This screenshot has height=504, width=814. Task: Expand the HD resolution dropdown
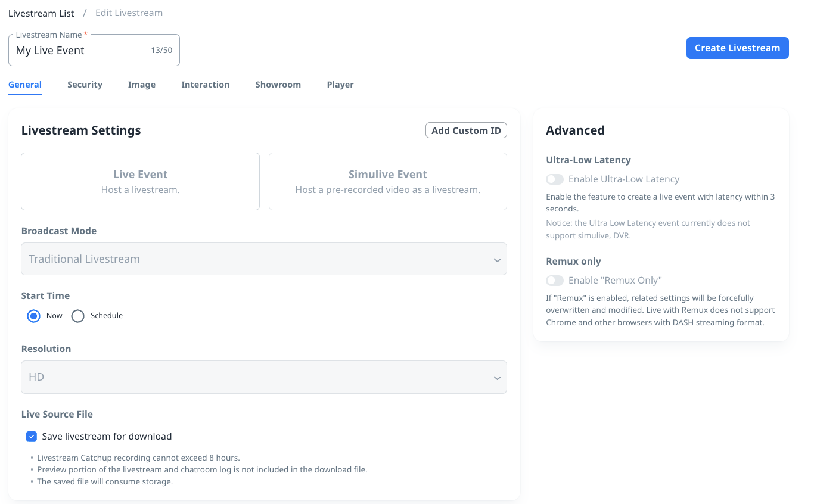point(263,377)
